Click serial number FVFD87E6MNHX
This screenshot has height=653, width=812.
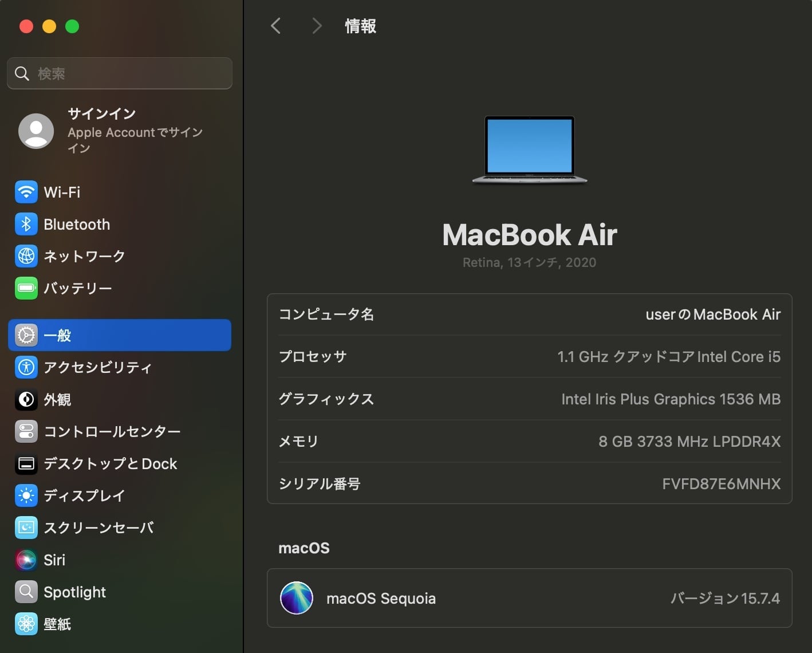(722, 484)
